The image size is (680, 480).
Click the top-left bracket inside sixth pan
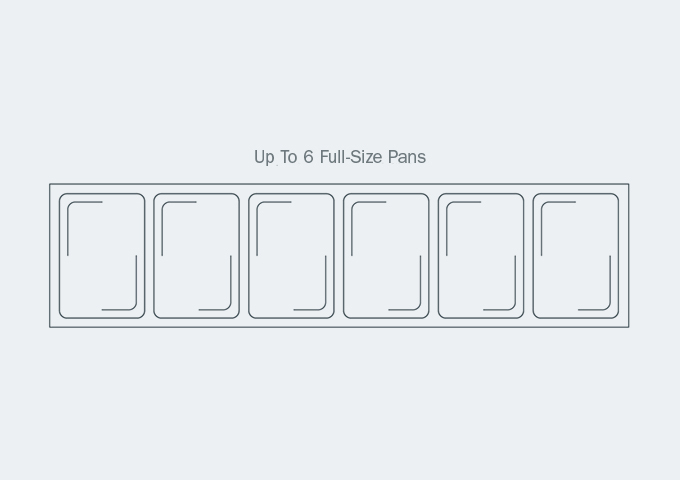click(559, 229)
